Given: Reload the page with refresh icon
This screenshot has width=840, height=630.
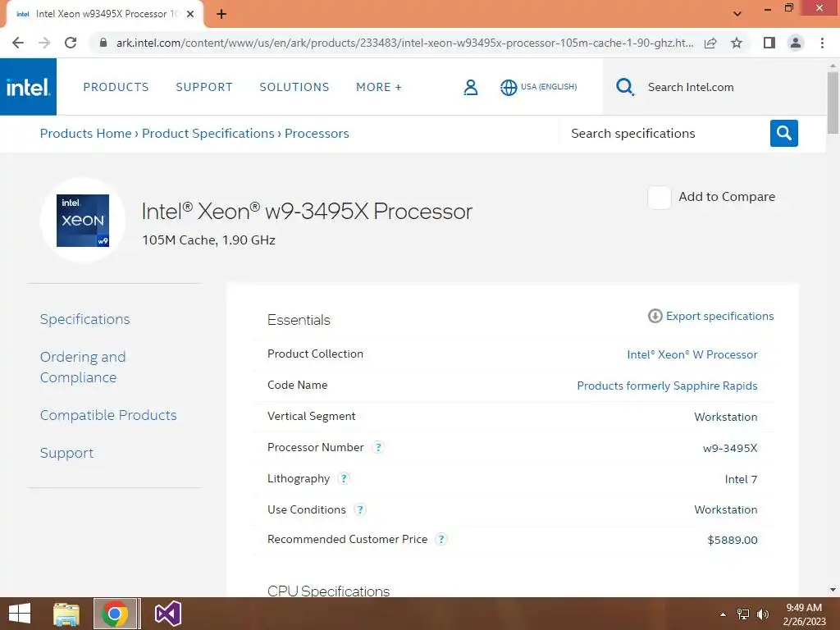Looking at the screenshot, I should point(71,43).
